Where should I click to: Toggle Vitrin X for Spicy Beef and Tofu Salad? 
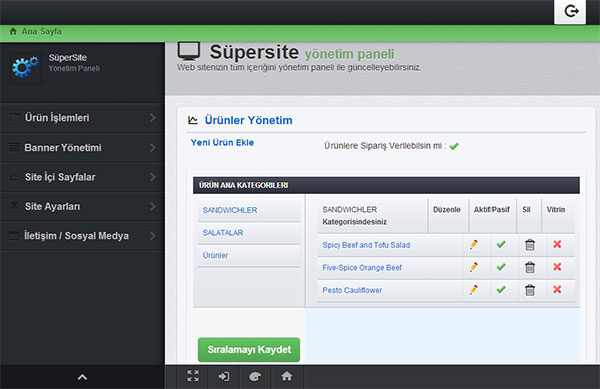click(x=557, y=244)
